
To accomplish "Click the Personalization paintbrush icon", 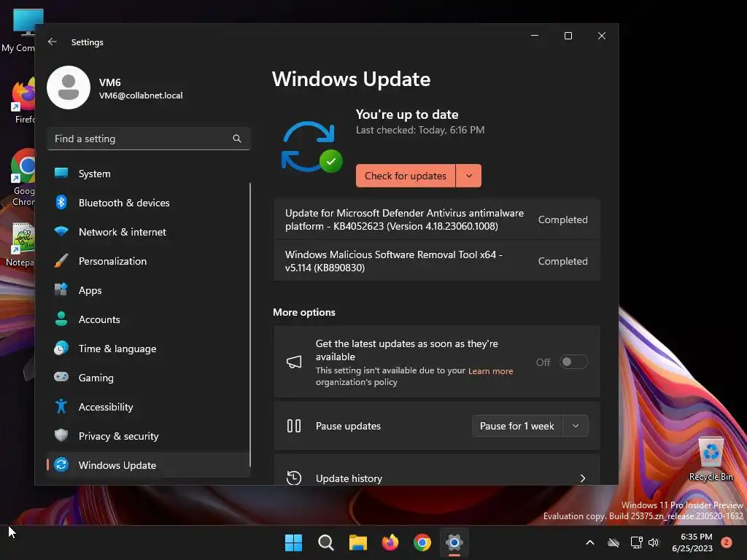I will point(61,261).
